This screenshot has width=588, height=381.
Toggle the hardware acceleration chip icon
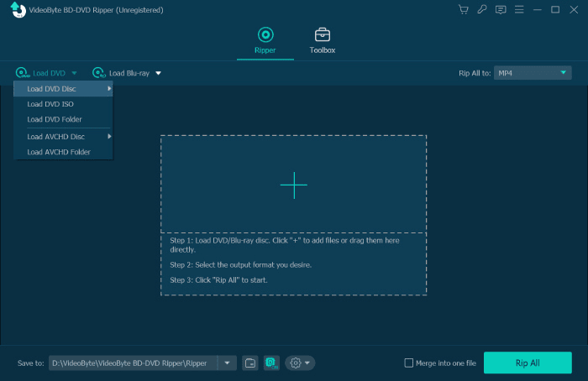click(x=271, y=363)
